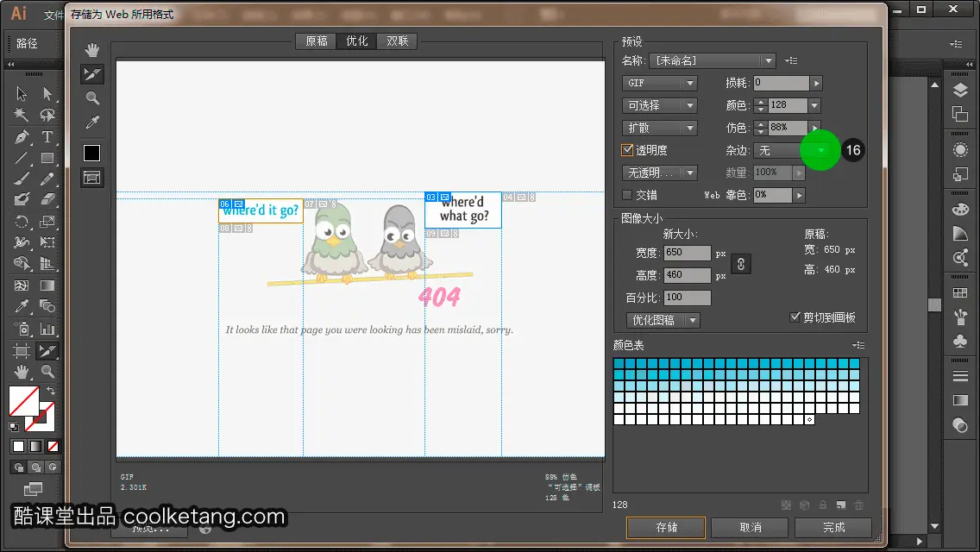Click the new color icon below color table
980x552 pixels.
pyautogui.click(x=840, y=505)
